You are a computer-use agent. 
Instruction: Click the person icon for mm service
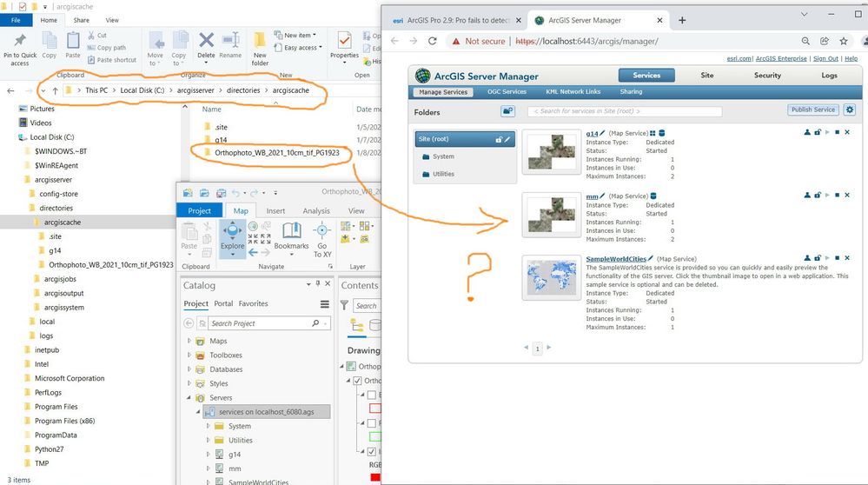pos(807,195)
